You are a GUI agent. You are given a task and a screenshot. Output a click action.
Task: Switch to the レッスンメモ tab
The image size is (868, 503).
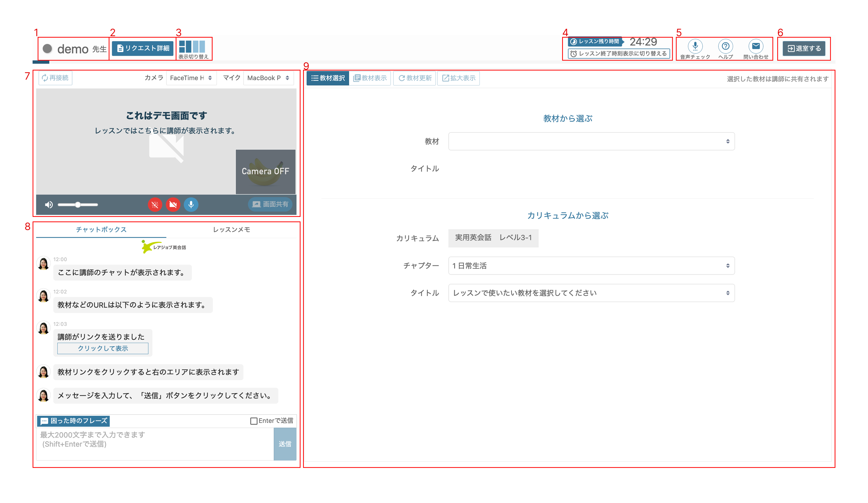pos(231,230)
